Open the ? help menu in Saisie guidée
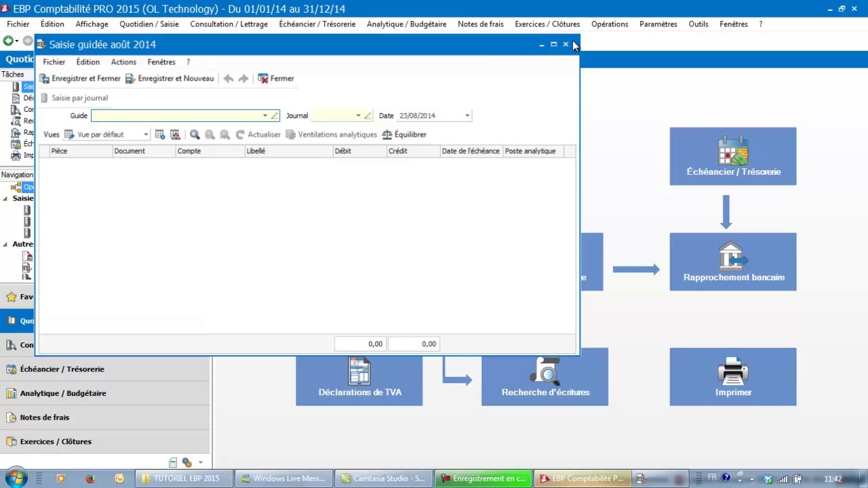Screen dimensions: 868x488 coord(188,62)
